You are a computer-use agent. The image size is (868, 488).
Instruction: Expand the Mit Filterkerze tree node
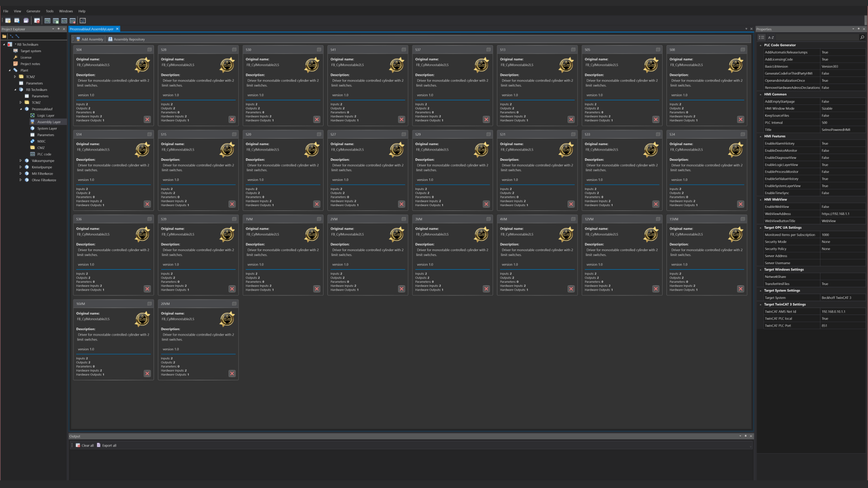pyautogui.click(x=20, y=174)
